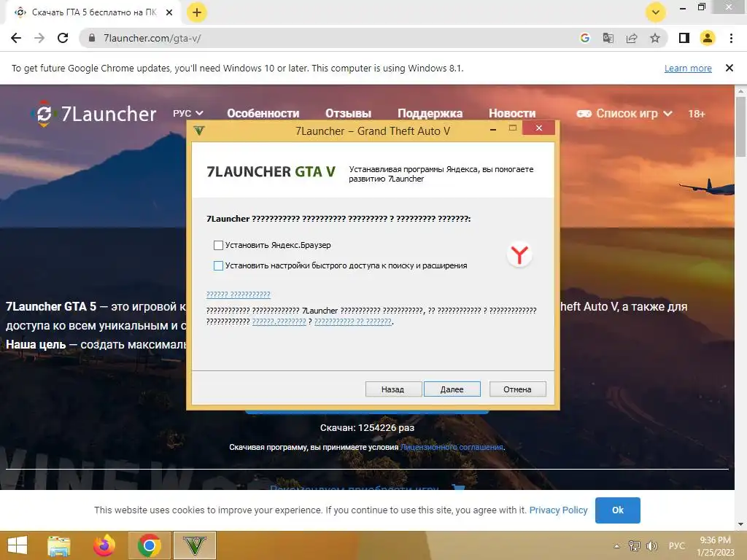Open the Поддержка menu item
747x560 pixels.
tap(430, 113)
